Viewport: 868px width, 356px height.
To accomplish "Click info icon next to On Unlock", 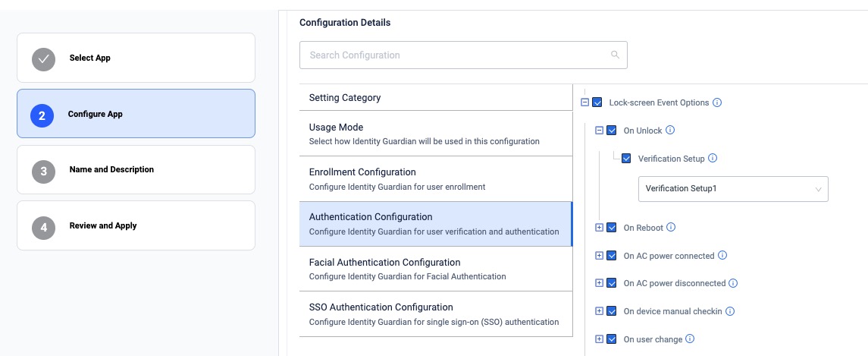I will coord(670,131).
